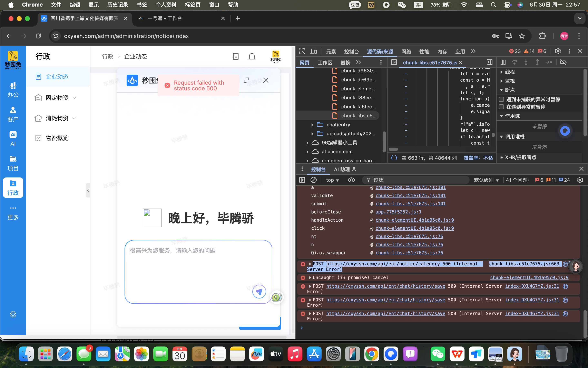Expand the uploads/attach folder
This screenshot has height=368, width=588.
[x=312, y=134]
